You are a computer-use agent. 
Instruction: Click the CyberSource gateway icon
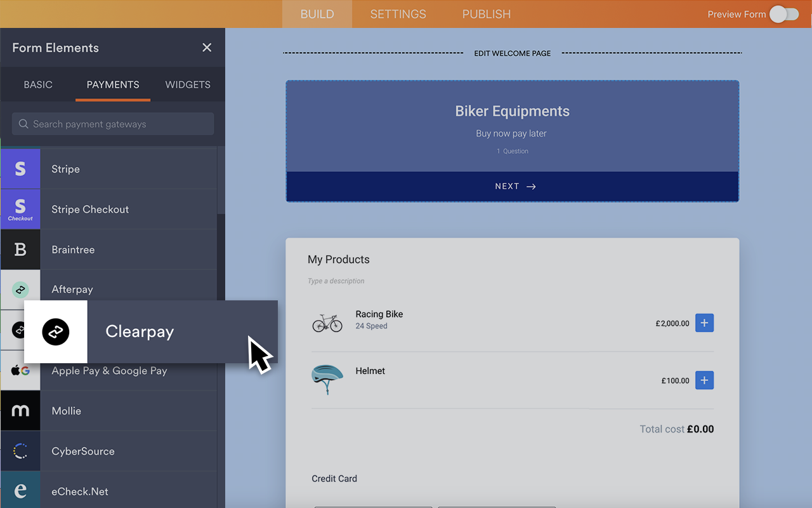pyautogui.click(x=20, y=451)
